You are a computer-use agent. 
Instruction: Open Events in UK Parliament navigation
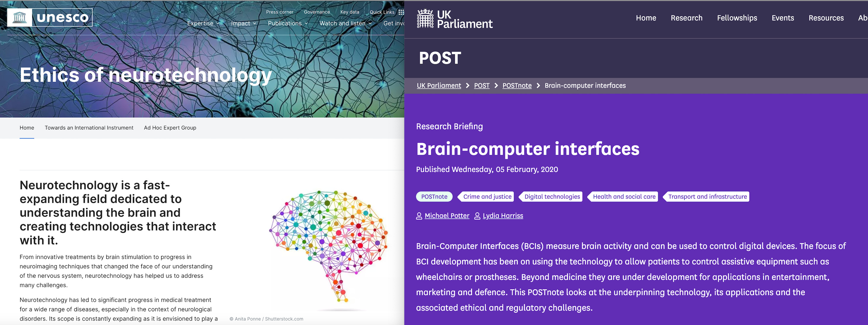click(x=783, y=18)
